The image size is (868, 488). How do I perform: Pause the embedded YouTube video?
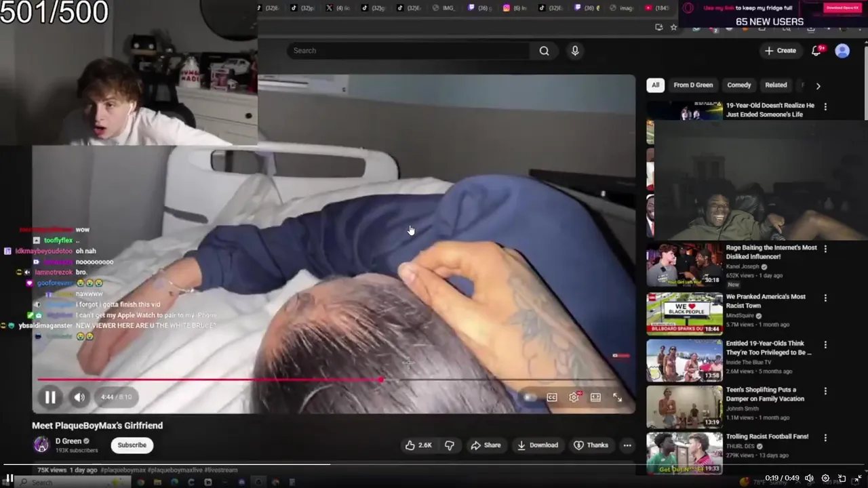[x=50, y=397]
